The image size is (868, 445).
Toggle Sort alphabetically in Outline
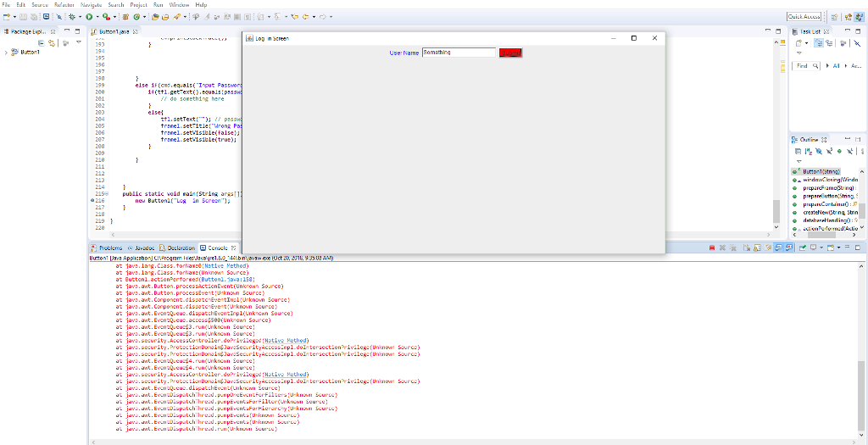coord(809,151)
